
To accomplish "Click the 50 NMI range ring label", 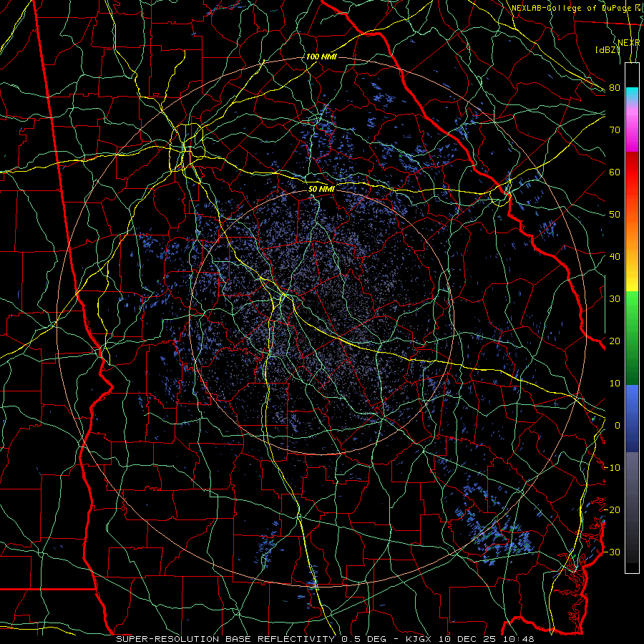I will (321, 190).
